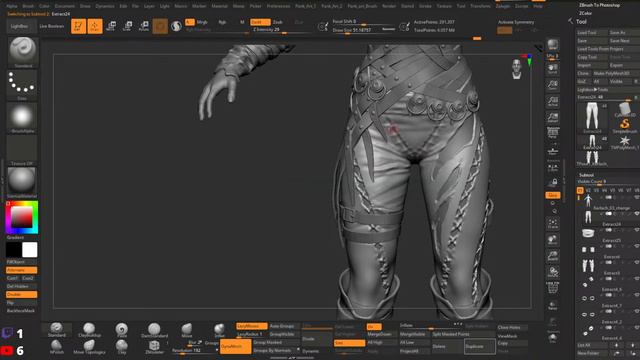Select the Move brush
640x360 pixels.
pyautogui.click(x=187, y=330)
